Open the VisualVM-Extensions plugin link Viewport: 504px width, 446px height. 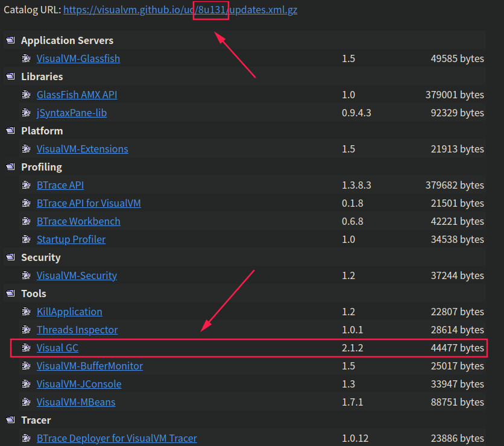(x=82, y=149)
